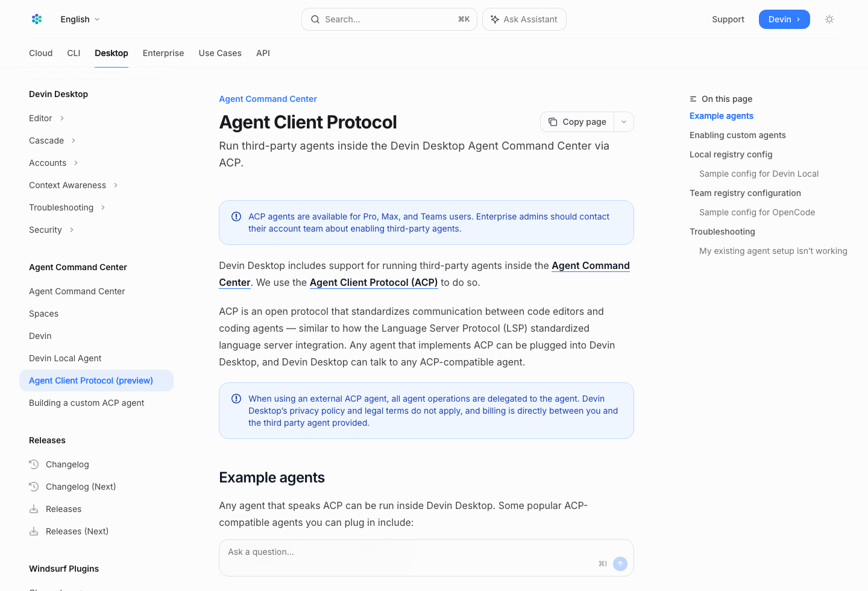Jump to Sample config for Devin Local
Image resolution: width=868 pixels, height=591 pixels.
click(759, 174)
